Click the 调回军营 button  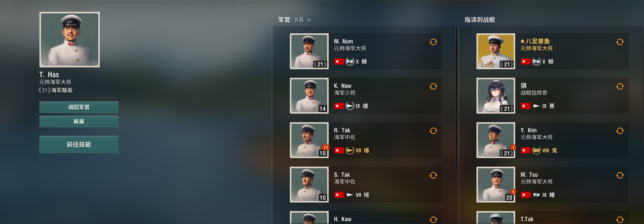pos(79,107)
